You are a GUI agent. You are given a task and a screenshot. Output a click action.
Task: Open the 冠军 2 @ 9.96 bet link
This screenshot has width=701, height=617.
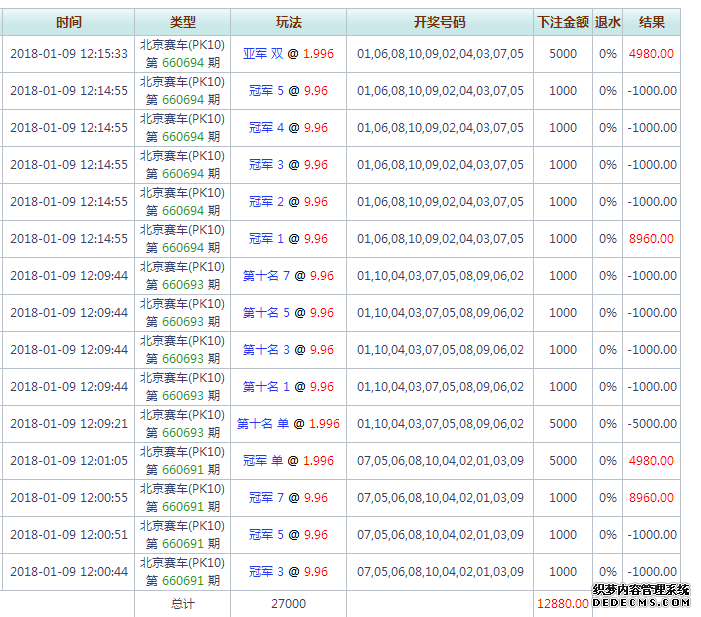tap(288, 202)
